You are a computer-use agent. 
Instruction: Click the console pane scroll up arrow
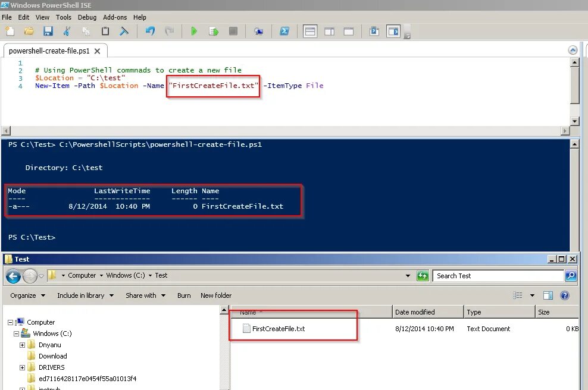point(574,144)
